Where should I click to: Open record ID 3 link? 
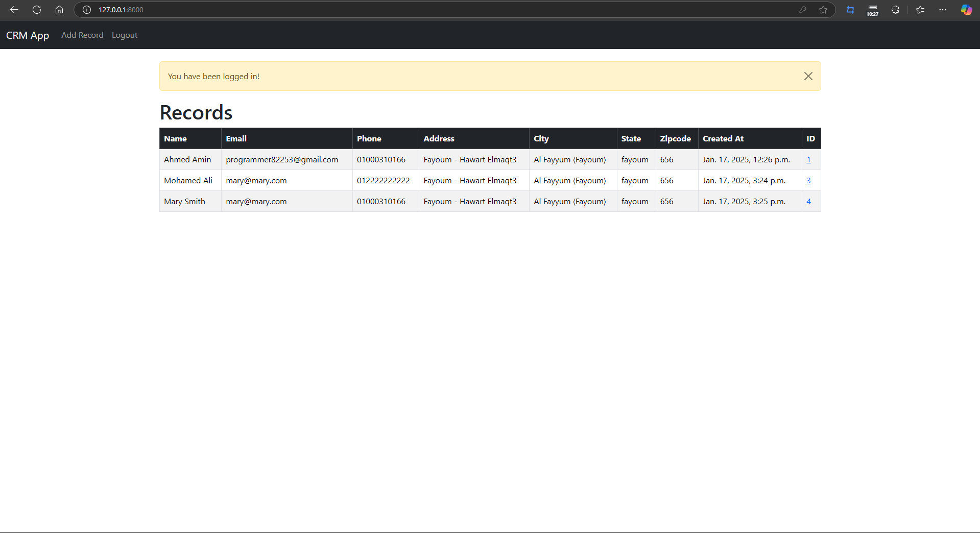809,181
